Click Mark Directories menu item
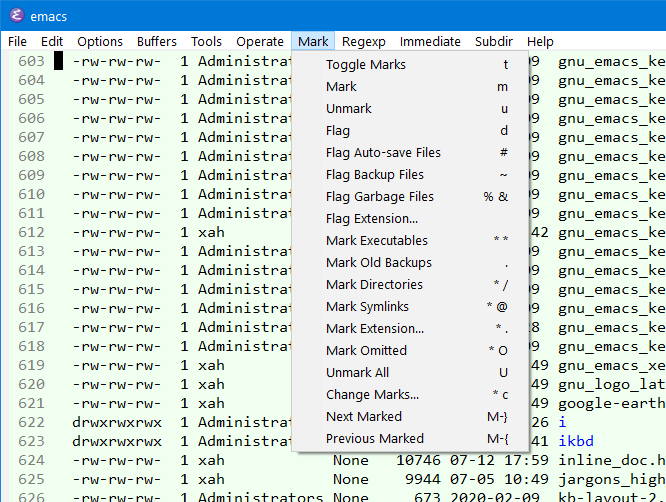666x502 pixels. 374,285
